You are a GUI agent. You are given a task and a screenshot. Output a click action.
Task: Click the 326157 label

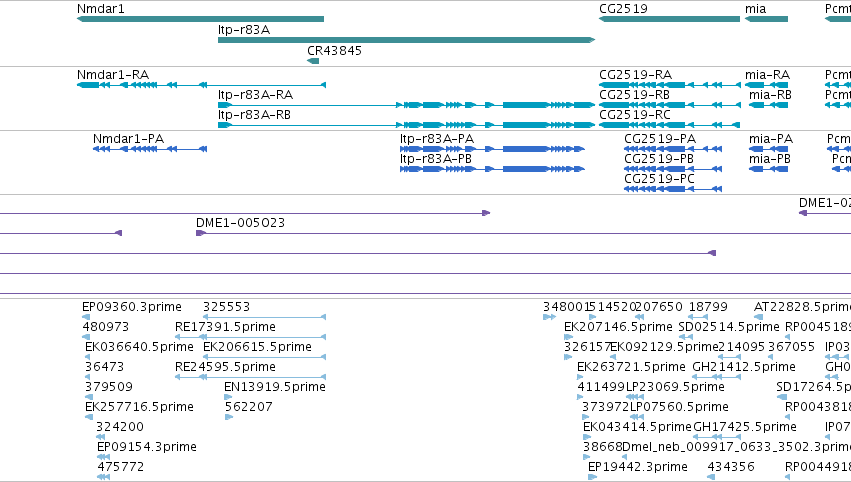click(588, 347)
